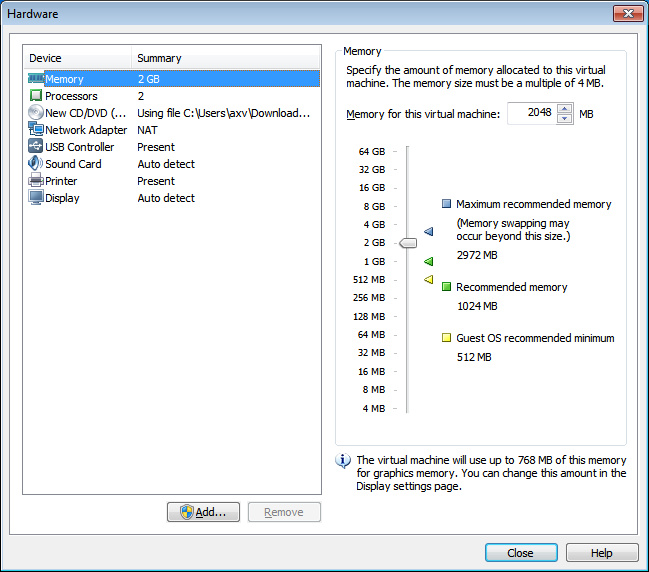Image resolution: width=649 pixels, height=572 pixels.
Task: Click the Sound Card speaker icon
Action: pyautogui.click(x=36, y=163)
